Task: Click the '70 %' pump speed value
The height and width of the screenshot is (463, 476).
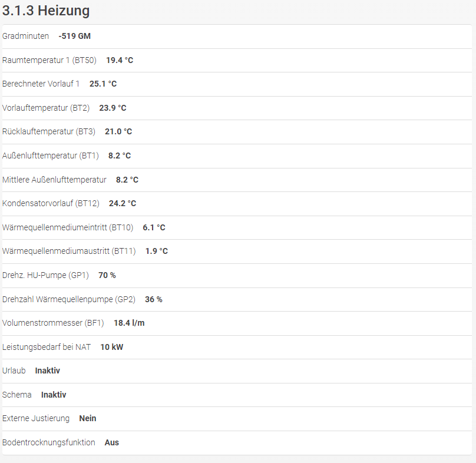Action: pyautogui.click(x=107, y=275)
